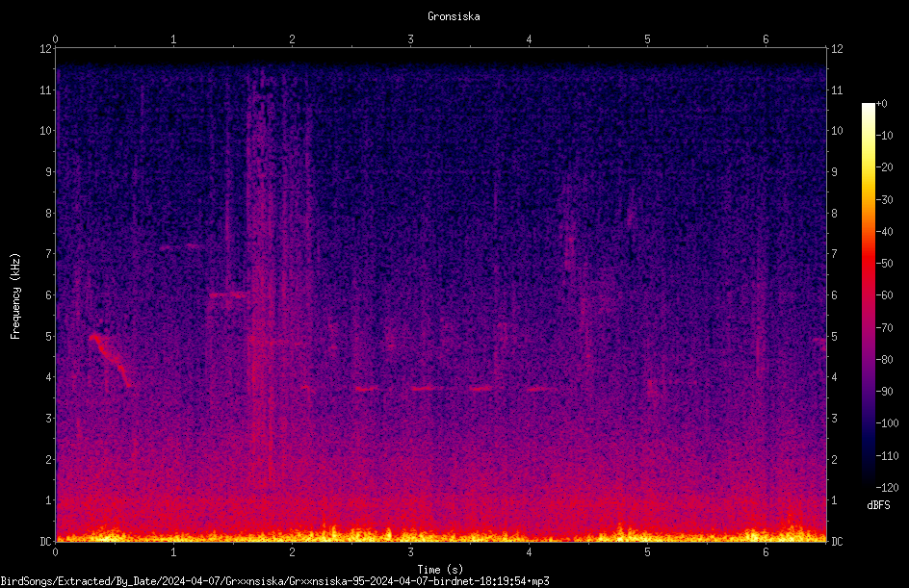The image size is (909, 588).
Task: Click the 5 second tick on the top axis
Action: tap(647, 39)
